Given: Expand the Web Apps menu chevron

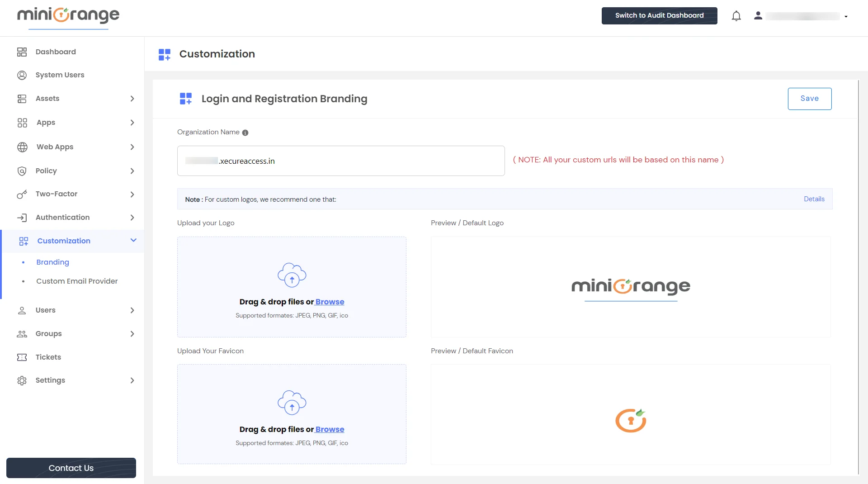Looking at the screenshot, I should (132, 147).
